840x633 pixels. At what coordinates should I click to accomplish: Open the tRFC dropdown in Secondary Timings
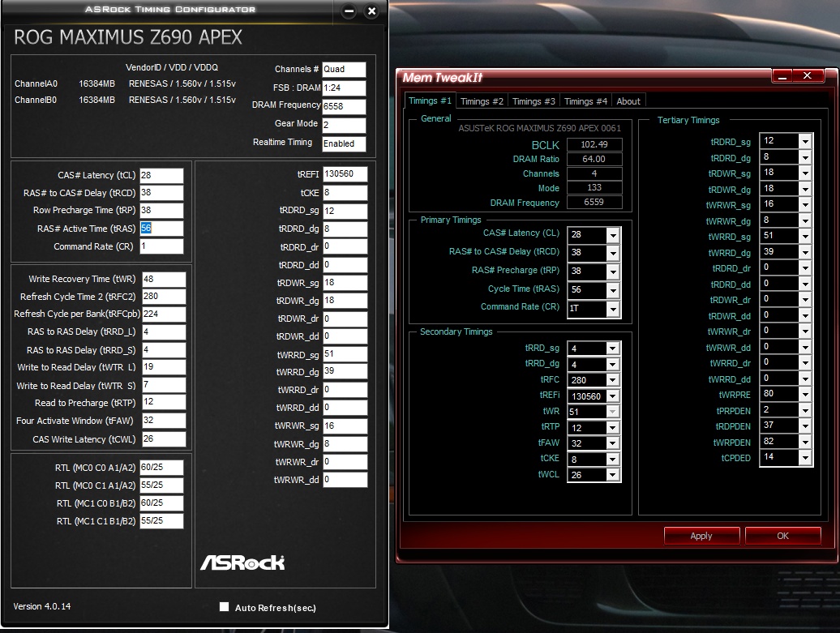click(x=612, y=380)
